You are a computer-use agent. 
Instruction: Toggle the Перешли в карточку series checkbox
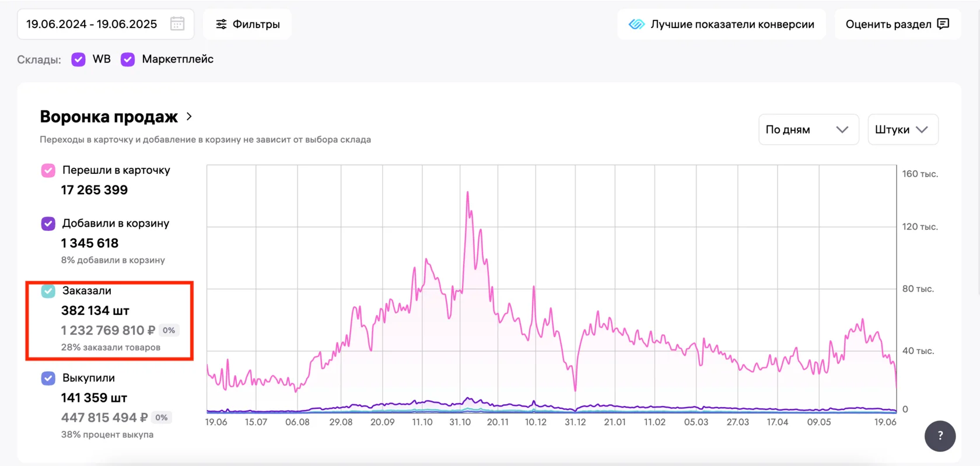[x=48, y=170]
